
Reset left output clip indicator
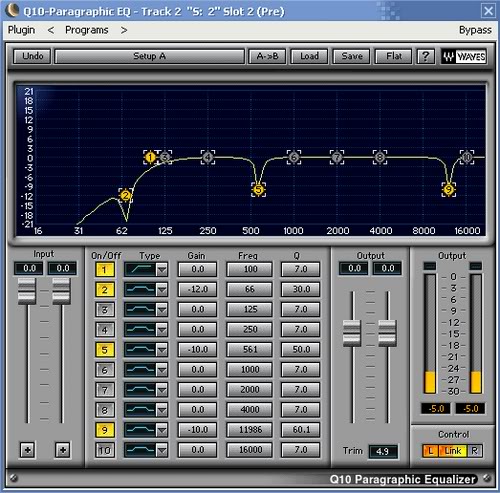coord(430,266)
